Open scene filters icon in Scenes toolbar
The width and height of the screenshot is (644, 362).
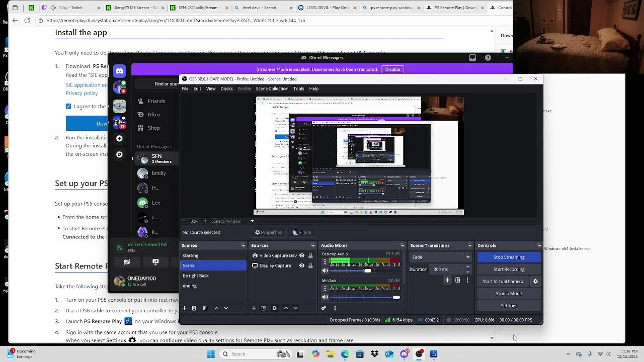[x=205, y=308]
